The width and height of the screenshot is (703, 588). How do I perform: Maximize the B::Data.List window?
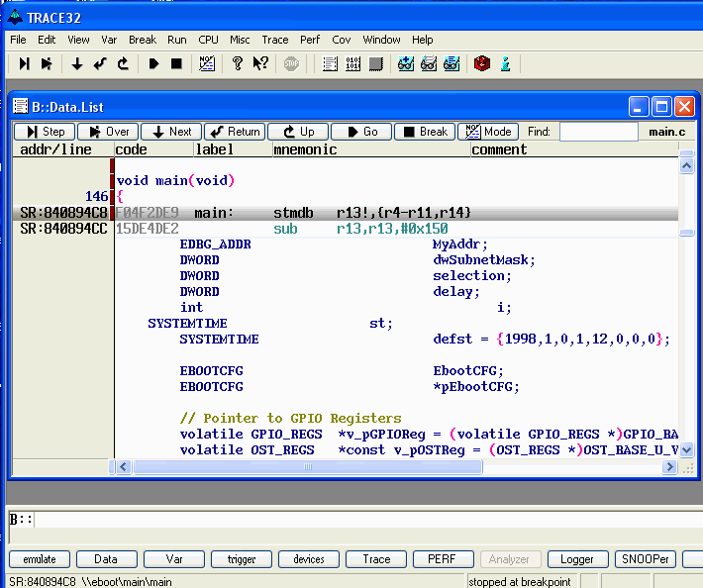pos(661,107)
